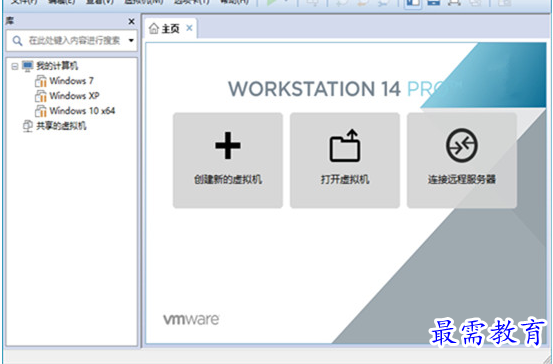The image size is (553, 364).
Task: Click the magnifier search icon
Action: pyautogui.click(x=17, y=41)
